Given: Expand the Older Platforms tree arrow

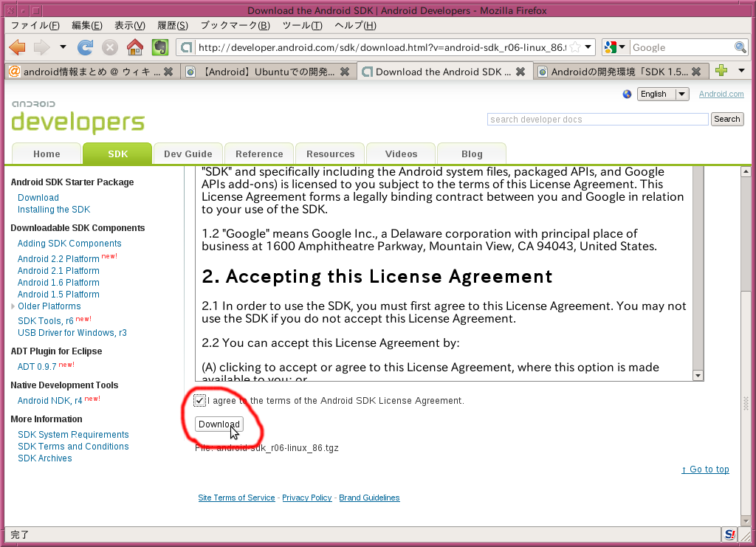Looking at the screenshot, I should point(13,306).
